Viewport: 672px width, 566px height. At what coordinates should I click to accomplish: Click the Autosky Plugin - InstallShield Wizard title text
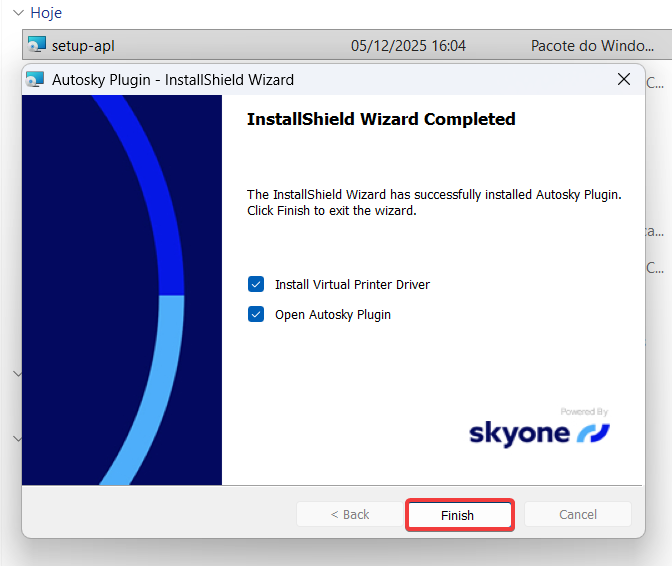(173, 79)
